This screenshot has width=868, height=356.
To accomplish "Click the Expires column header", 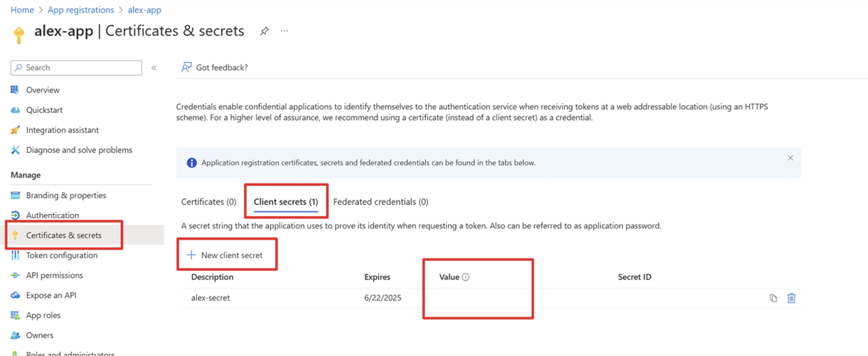I will (x=377, y=277).
